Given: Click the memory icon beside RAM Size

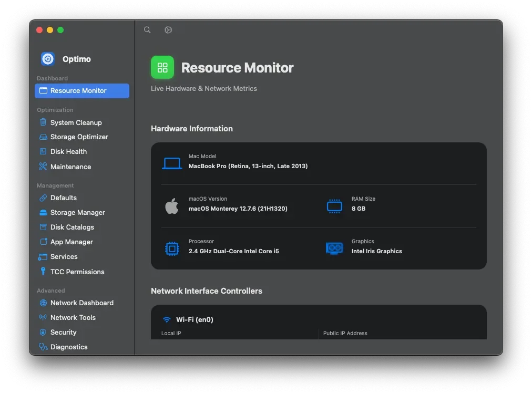Looking at the screenshot, I should 334,206.
